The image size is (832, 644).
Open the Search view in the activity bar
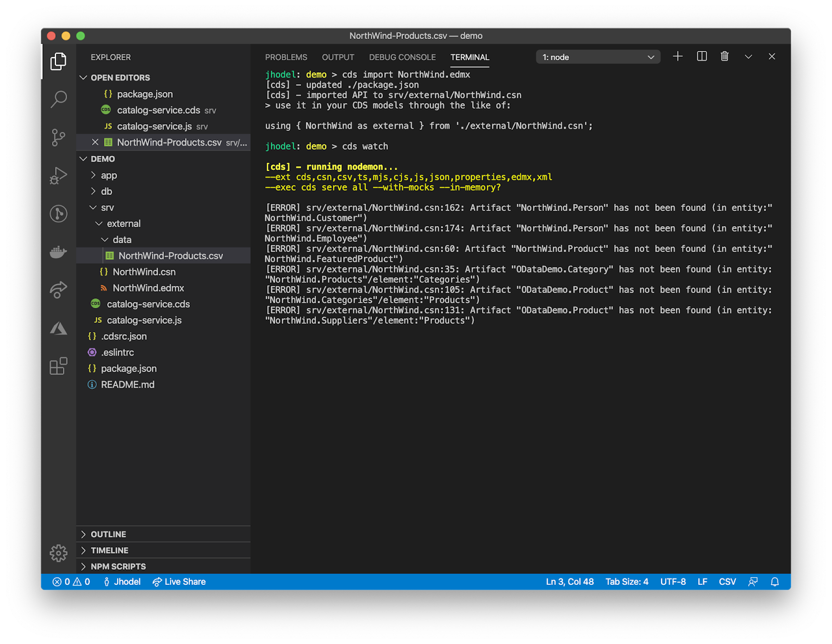tap(58, 99)
